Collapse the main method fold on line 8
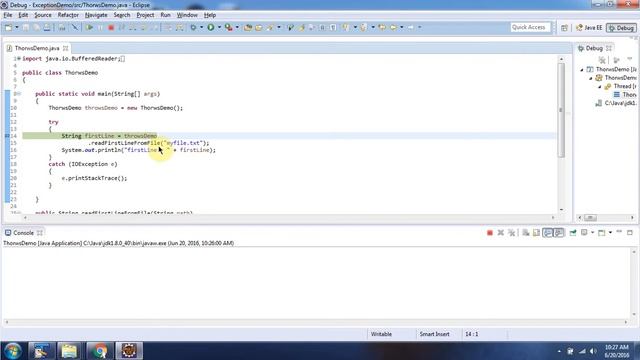Screen dimensions: 640x360 (x=19, y=94)
